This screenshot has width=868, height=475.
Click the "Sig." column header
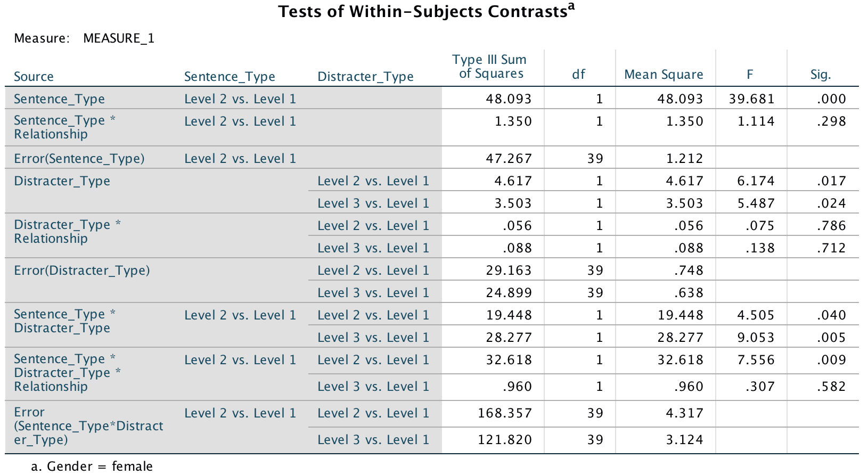[821, 75]
